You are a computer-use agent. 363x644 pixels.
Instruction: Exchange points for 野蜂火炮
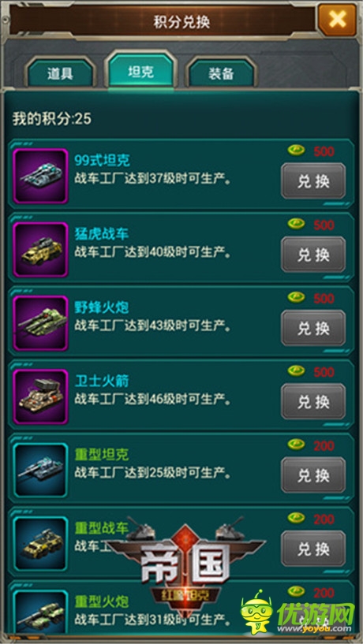[313, 328]
